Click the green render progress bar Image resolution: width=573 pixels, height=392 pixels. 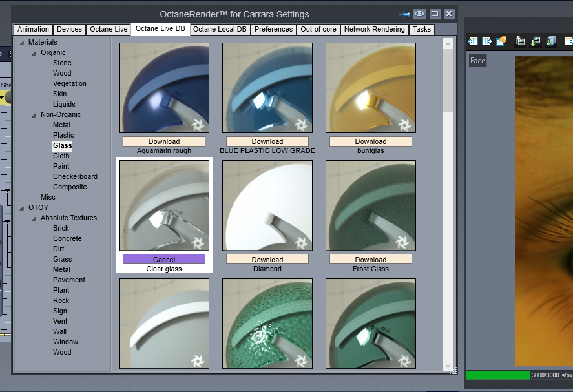pos(497,375)
